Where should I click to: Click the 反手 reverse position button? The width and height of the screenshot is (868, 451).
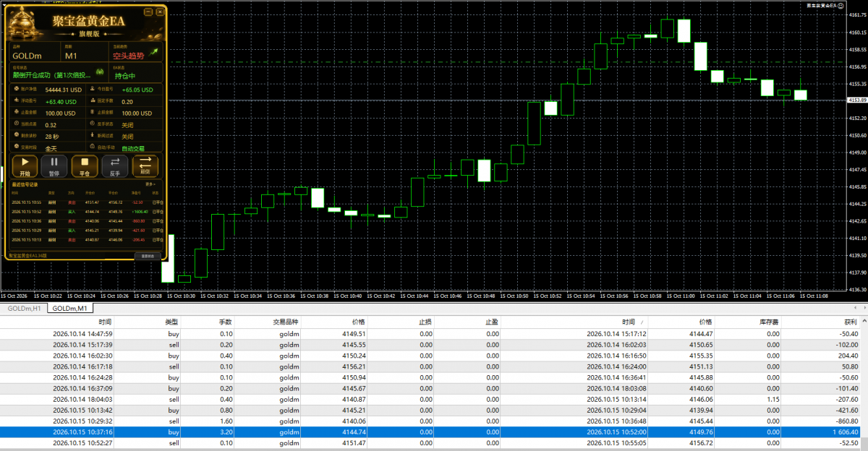click(115, 166)
